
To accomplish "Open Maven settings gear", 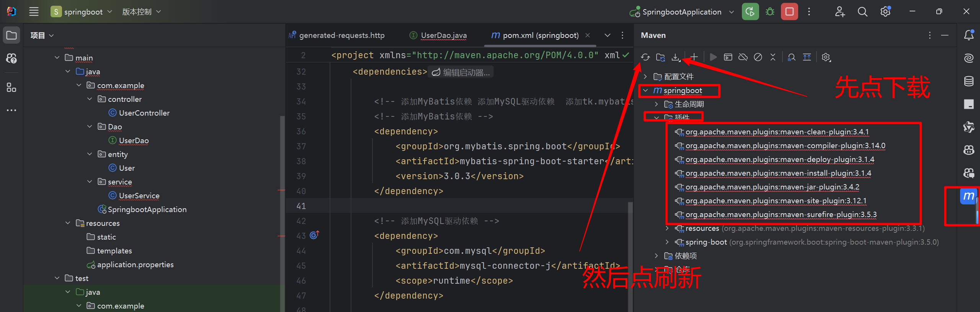I will coord(826,57).
